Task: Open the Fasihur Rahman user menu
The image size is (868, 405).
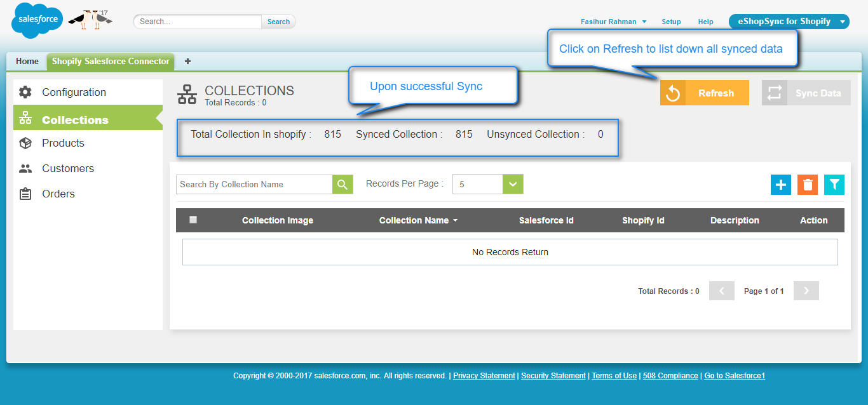Action: (x=613, y=22)
